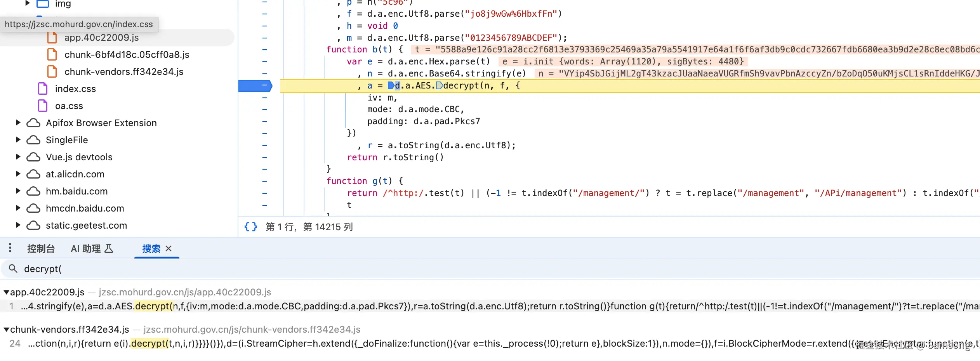Image resolution: width=980 pixels, height=361 pixels.
Task: Switch to the 控制台 console tab
Action: coord(41,248)
